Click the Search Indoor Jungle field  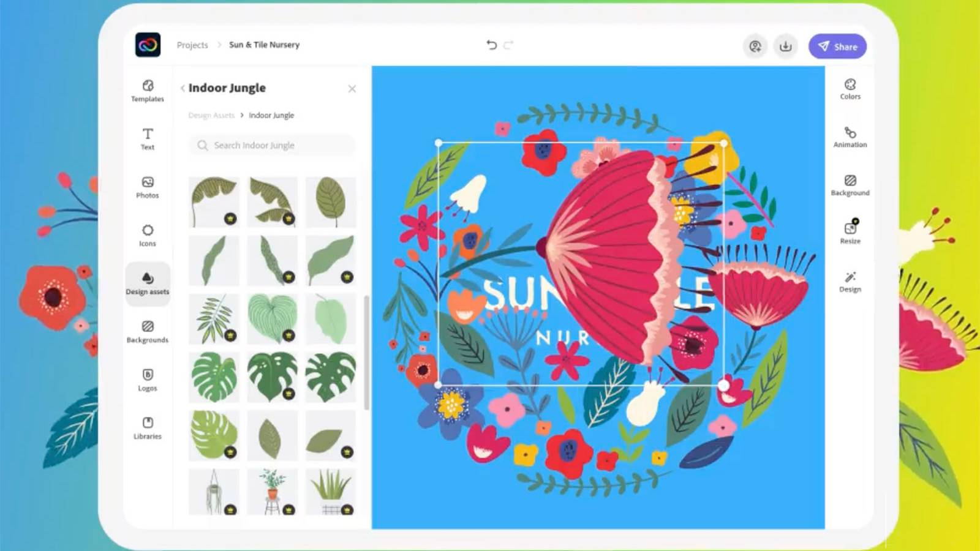tap(271, 145)
